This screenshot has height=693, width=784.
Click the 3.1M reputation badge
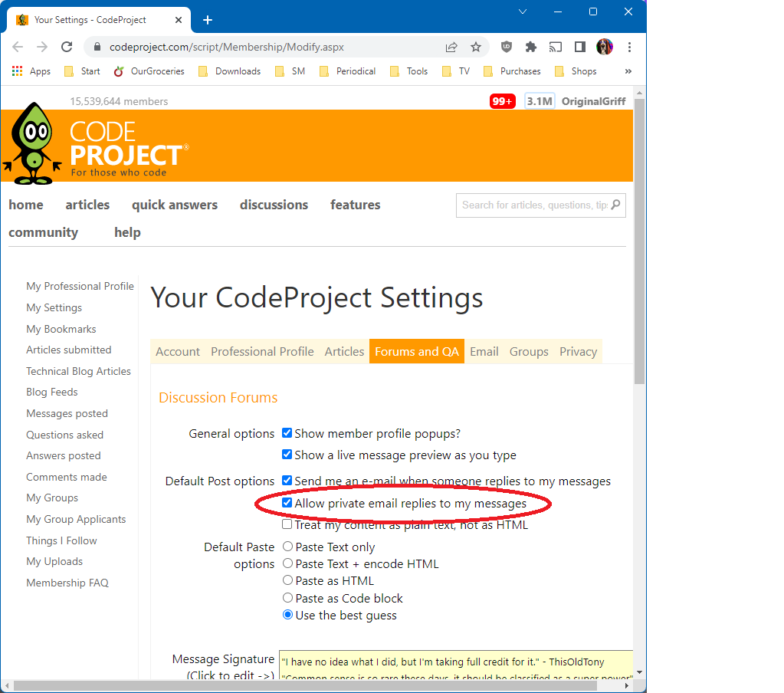click(540, 101)
